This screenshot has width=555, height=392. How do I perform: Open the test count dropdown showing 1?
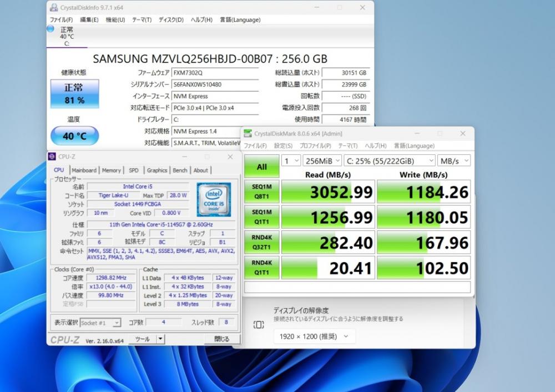291,161
